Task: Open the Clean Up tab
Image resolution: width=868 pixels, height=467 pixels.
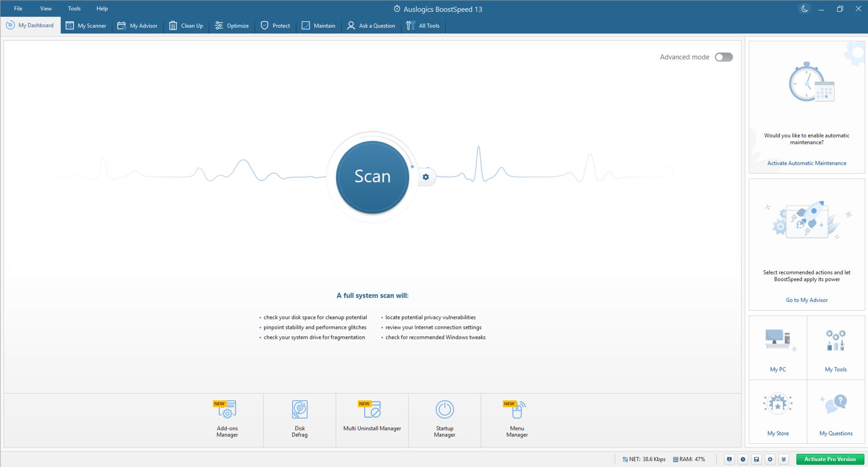Action: (186, 26)
